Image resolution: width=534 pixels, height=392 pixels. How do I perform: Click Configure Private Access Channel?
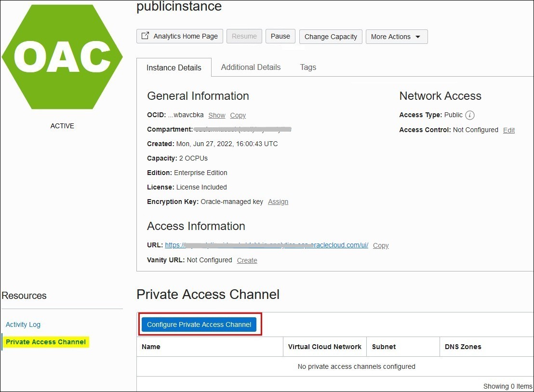coord(199,324)
